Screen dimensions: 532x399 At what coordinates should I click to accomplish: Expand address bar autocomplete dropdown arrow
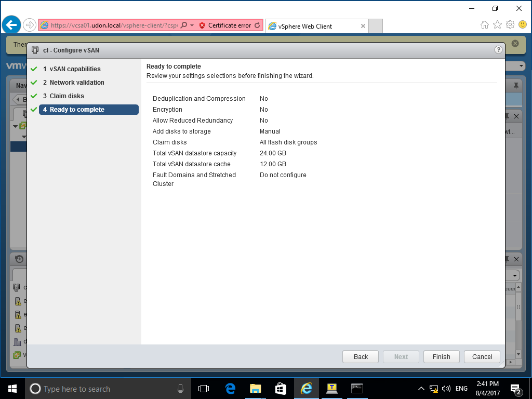tap(192, 25)
